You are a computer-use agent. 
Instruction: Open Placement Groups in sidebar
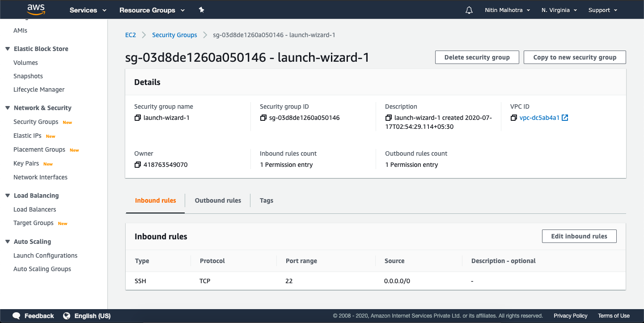39,149
